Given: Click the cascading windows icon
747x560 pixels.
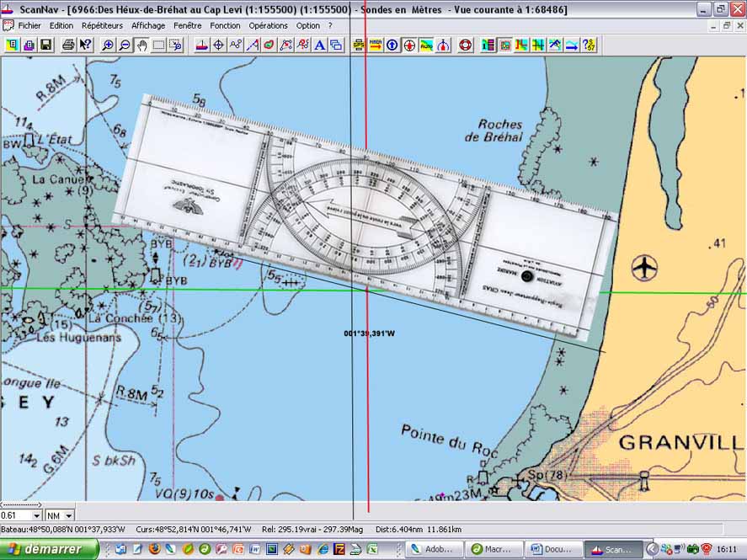Looking at the screenshot, I should 336,45.
